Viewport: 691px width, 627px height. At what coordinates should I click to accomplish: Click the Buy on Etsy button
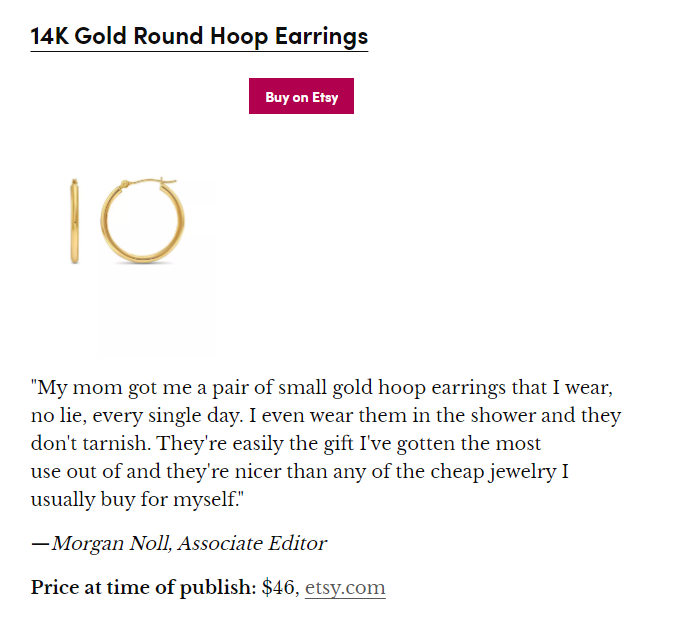pos(301,96)
